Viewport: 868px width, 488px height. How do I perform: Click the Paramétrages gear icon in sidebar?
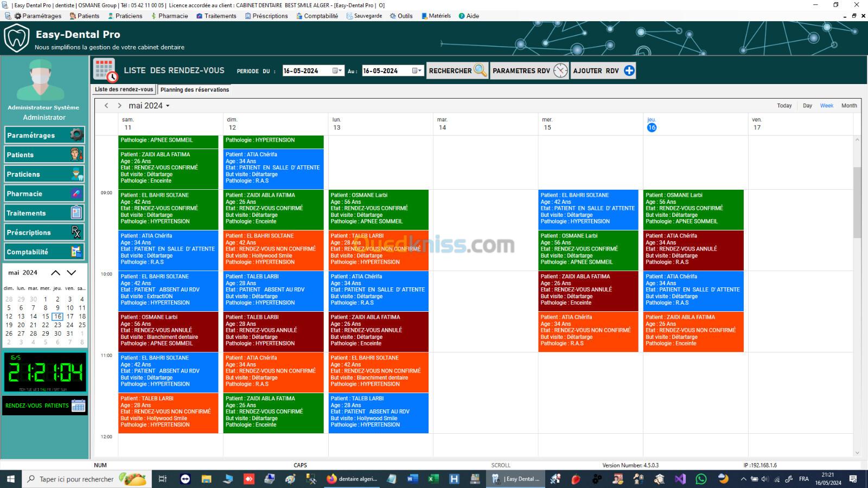pyautogui.click(x=76, y=135)
